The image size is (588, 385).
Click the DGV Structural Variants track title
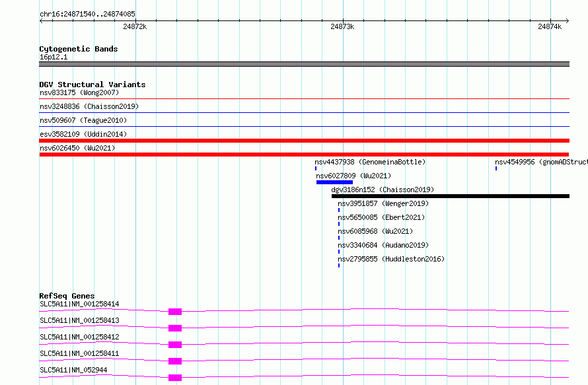[x=92, y=85]
